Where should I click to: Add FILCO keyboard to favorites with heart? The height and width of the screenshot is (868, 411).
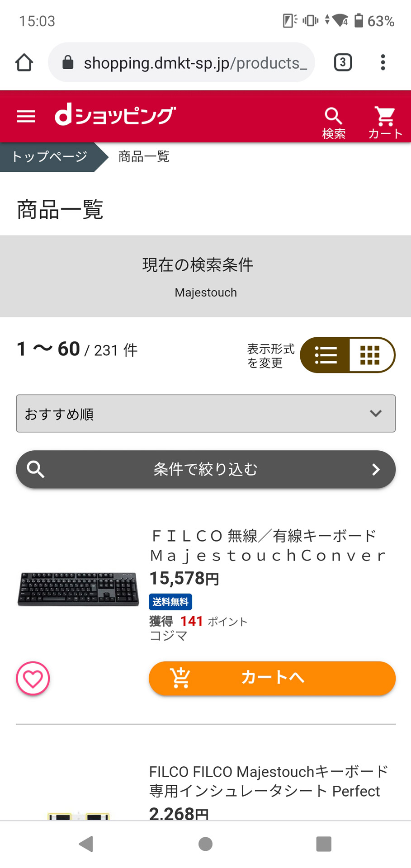[33, 678]
